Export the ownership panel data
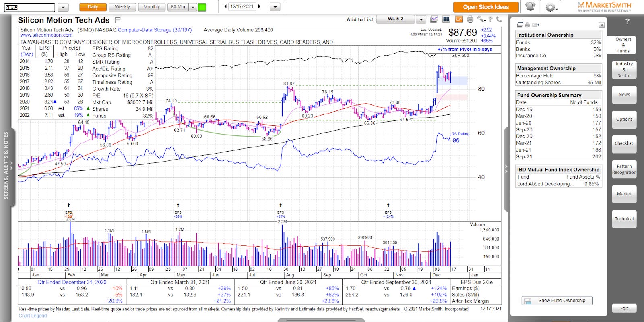This screenshot has height=322, width=644. (536, 25)
